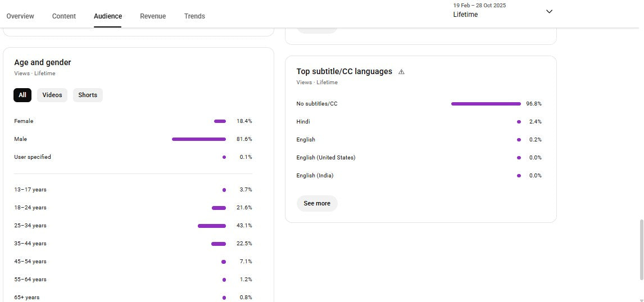Expand the date range chevron dropdown
Screen dimensions: 644x302
[549, 12]
